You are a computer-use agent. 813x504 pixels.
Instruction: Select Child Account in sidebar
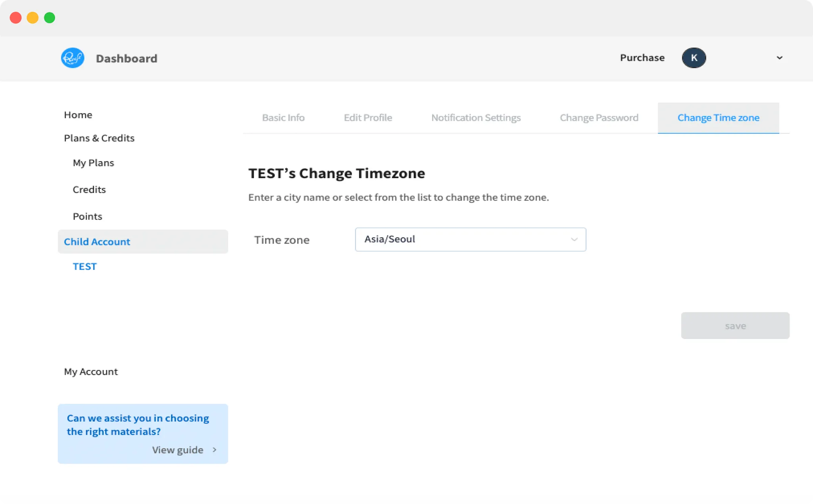pos(97,242)
